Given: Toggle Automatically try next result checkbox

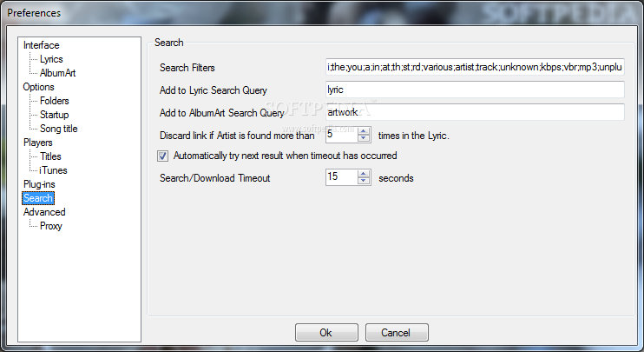Looking at the screenshot, I should point(162,156).
